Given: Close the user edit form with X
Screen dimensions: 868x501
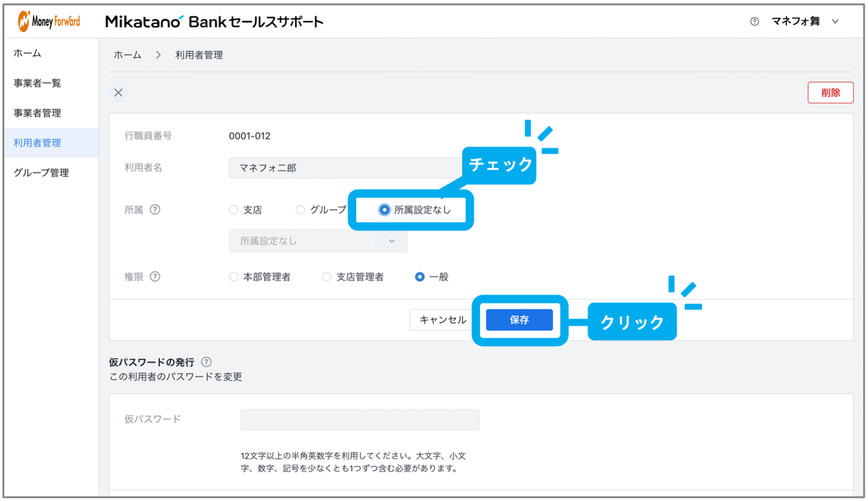Looking at the screenshot, I should coord(119,92).
